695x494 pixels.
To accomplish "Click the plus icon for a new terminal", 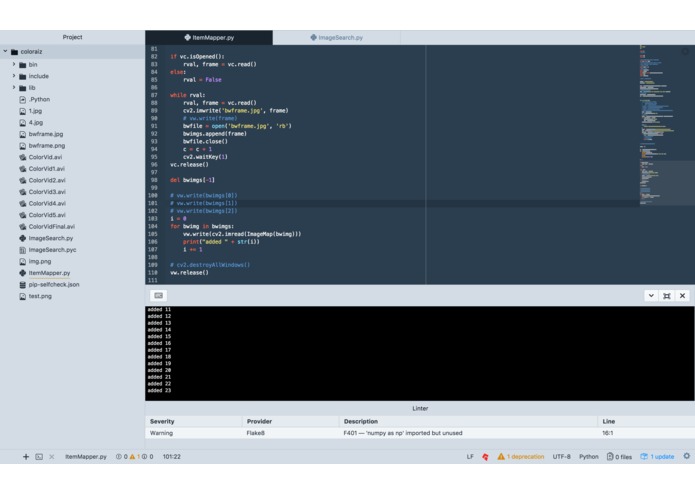I will point(26,456).
